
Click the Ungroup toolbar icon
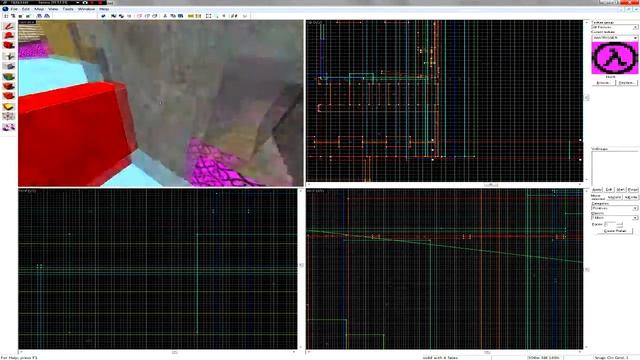tap(121, 16)
